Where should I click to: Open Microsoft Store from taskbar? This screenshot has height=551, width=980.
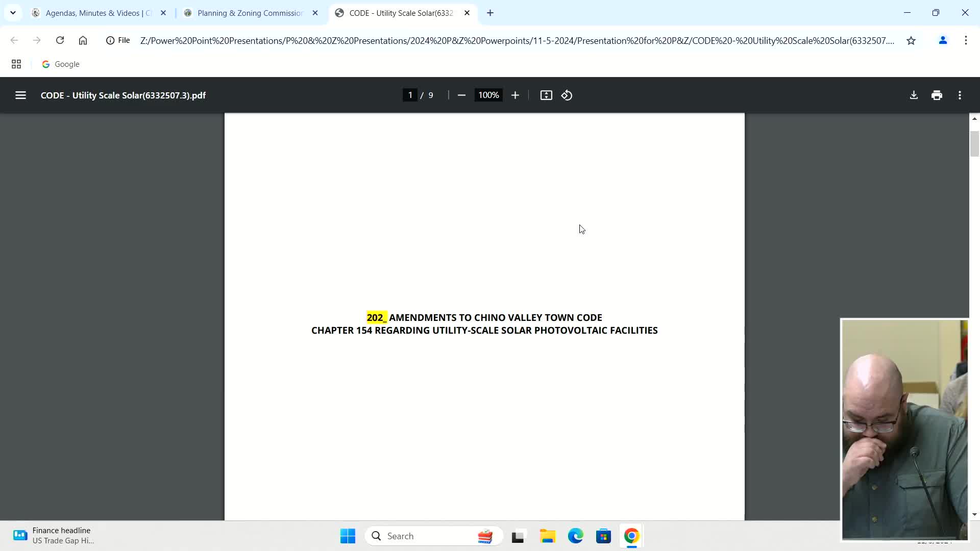603,536
